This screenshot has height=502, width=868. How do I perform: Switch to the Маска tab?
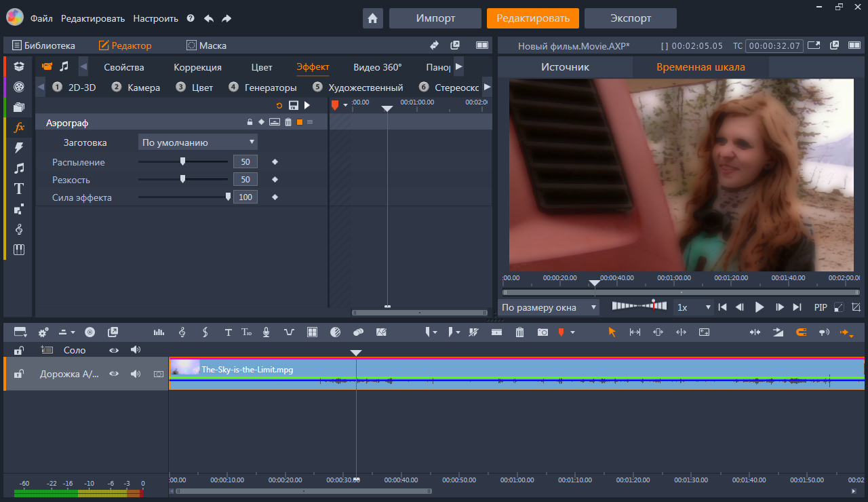coord(207,45)
